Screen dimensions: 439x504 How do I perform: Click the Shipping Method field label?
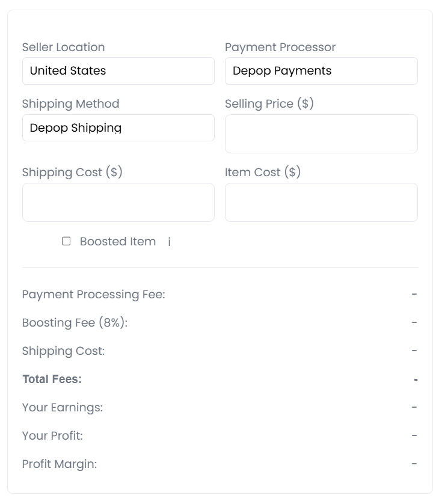tap(70, 104)
